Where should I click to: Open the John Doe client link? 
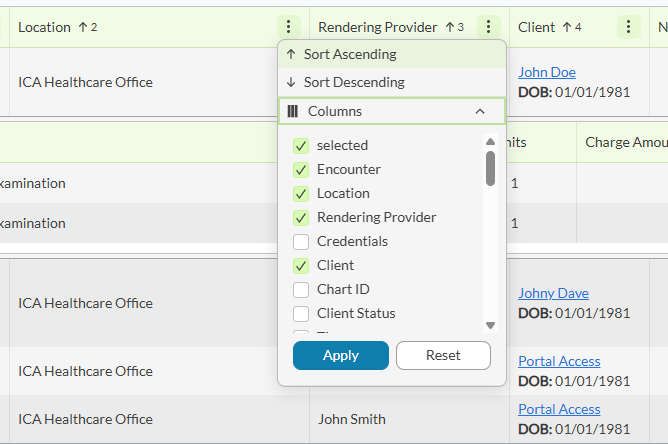pyautogui.click(x=546, y=72)
